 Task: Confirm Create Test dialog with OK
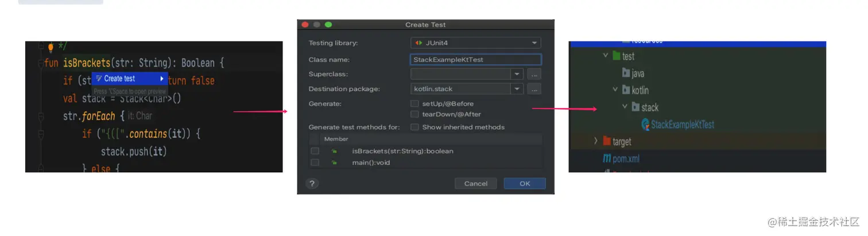point(525,184)
